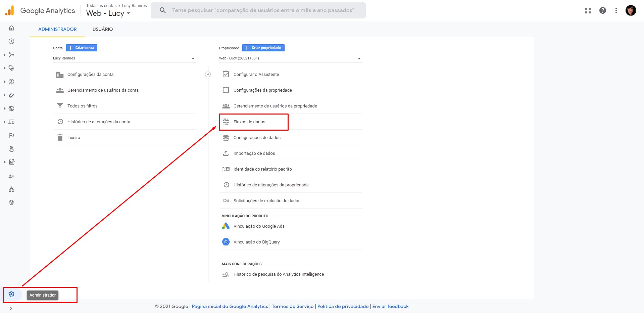Open the Engagement tag icon

11,68
